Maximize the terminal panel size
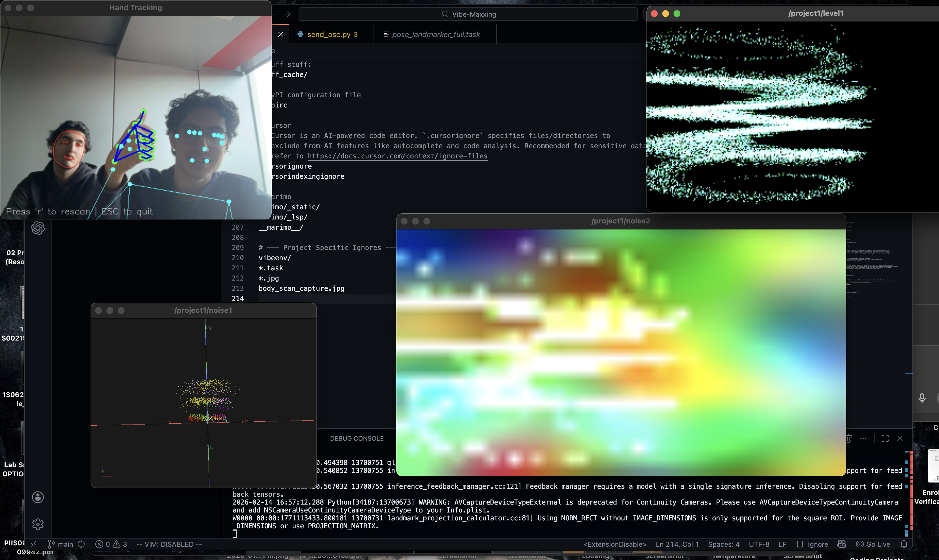The width and height of the screenshot is (939, 560). 885,438
